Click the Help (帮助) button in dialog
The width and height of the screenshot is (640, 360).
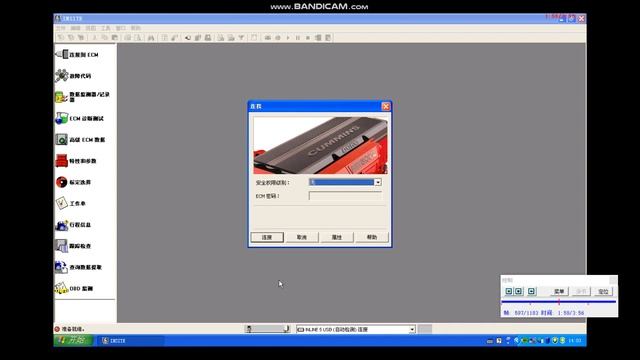click(x=372, y=237)
